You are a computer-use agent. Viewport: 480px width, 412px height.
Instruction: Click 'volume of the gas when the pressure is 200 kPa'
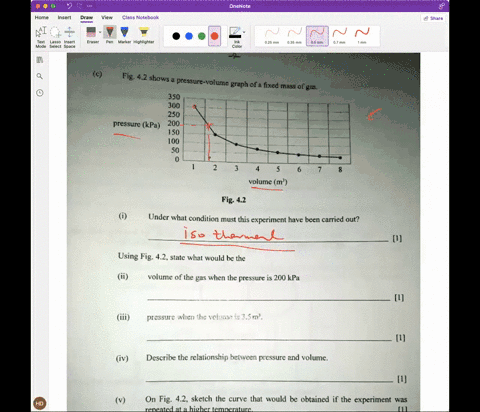pyautogui.click(x=224, y=277)
